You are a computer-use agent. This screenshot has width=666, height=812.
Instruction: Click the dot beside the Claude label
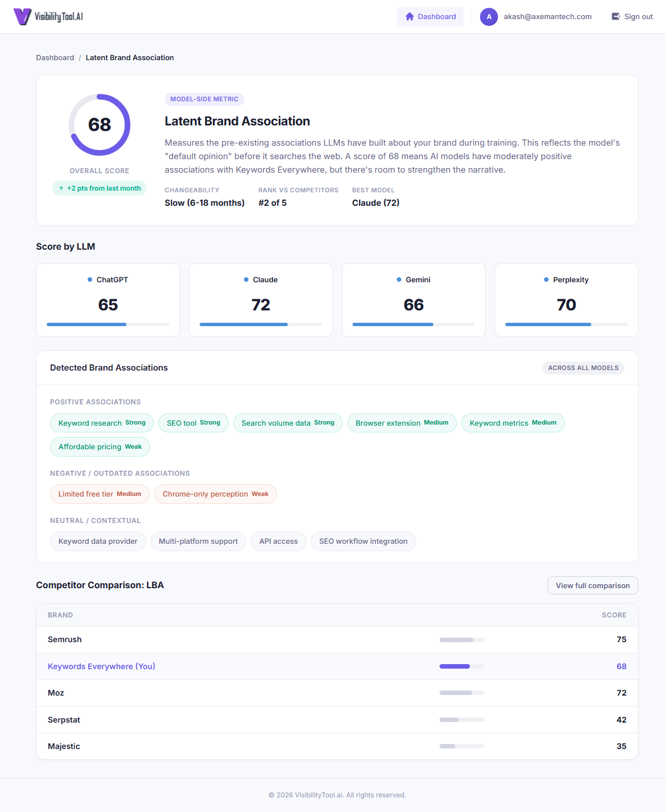[244, 279]
